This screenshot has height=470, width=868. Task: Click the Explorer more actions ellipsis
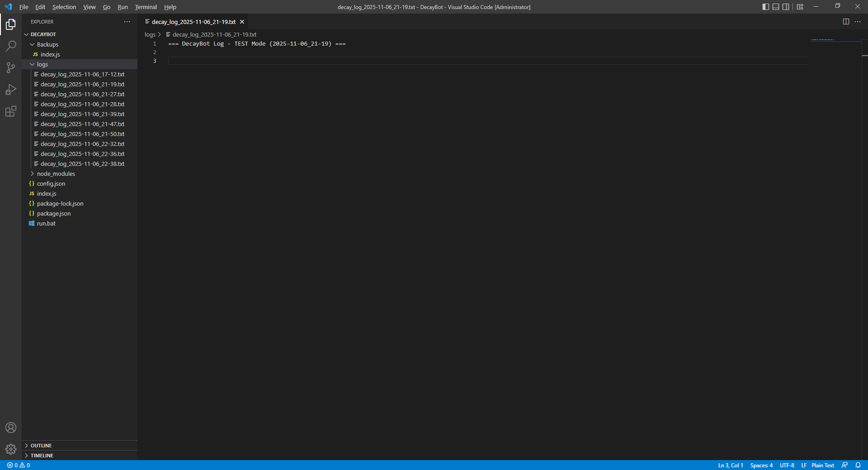pyautogui.click(x=127, y=22)
